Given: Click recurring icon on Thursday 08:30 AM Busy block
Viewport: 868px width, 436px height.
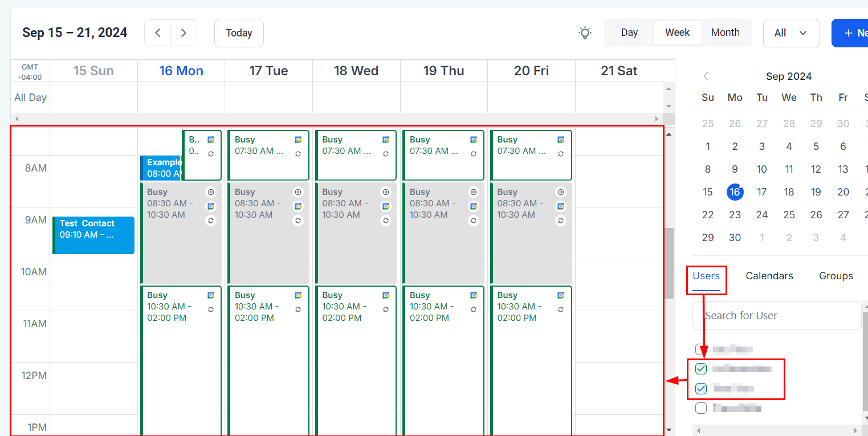Looking at the screenshot, I should (x=473, y=221).
